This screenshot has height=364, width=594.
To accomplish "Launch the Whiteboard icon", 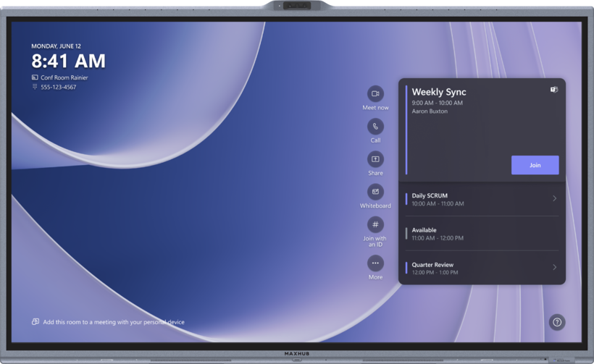I will click(x=375, y=192).
